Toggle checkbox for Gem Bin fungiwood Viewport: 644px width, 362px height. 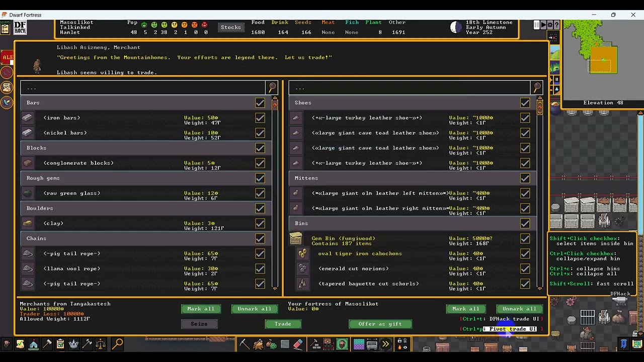tap(525, 238)
